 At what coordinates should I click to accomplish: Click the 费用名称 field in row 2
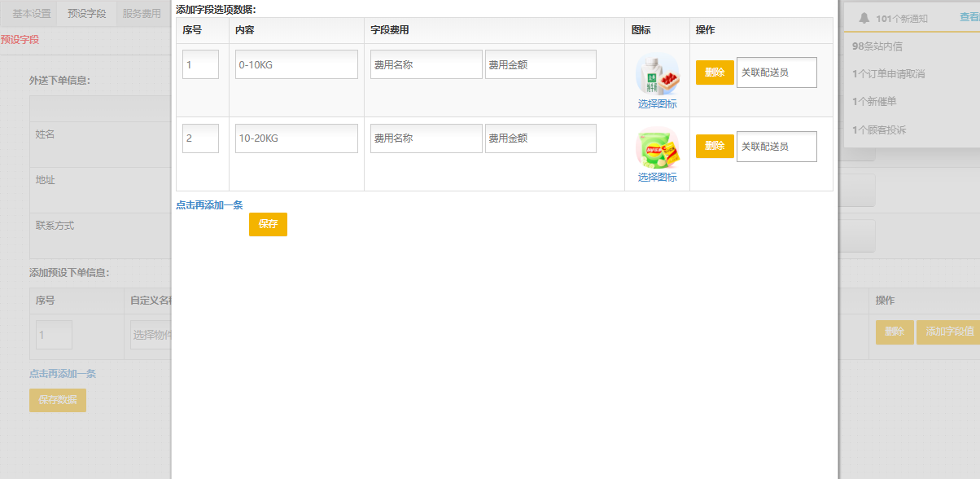426,138
